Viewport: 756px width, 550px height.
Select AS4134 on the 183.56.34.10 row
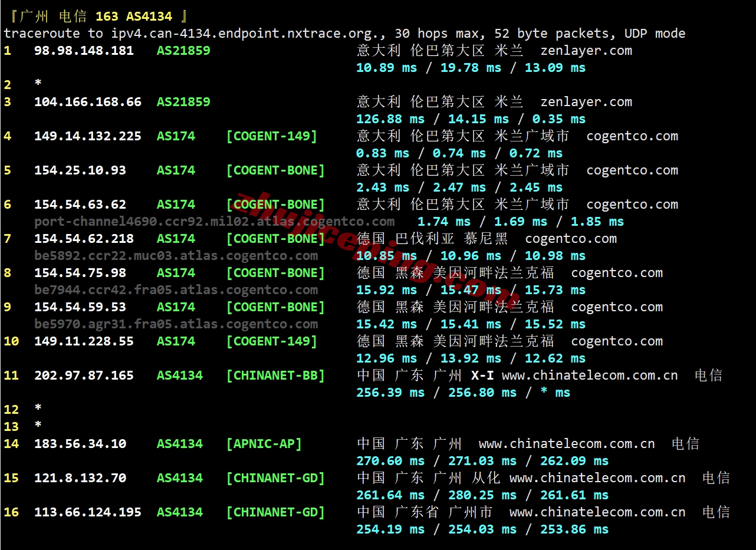click(x=180, y=444)
